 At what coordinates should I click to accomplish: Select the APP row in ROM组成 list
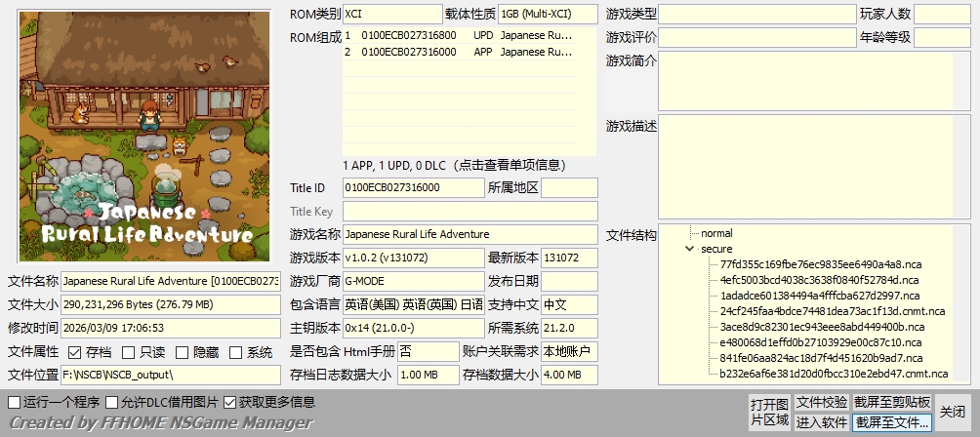point(457,52)
